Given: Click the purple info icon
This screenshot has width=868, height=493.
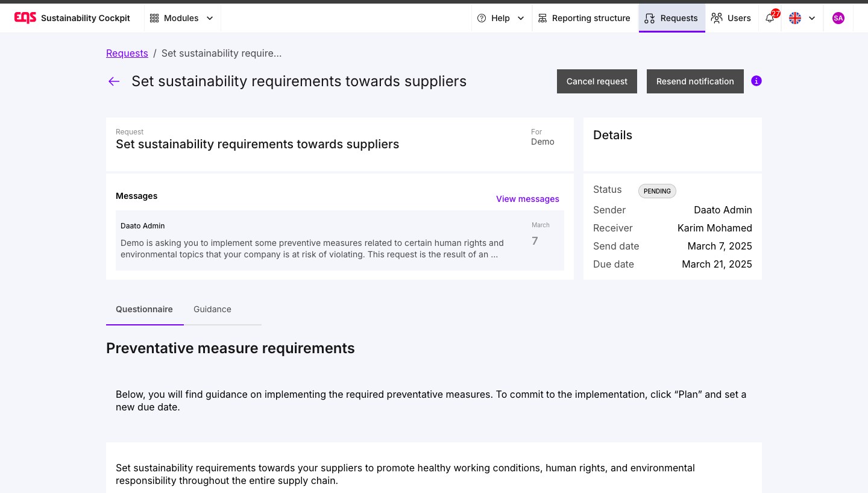Looking at the screenshot, I should tap(756, 81).
